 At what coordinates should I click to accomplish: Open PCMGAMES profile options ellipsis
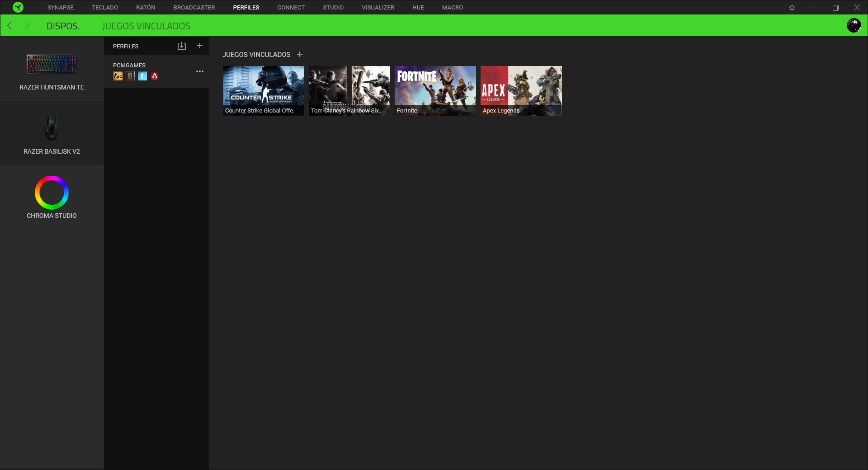tap(200, 71)
